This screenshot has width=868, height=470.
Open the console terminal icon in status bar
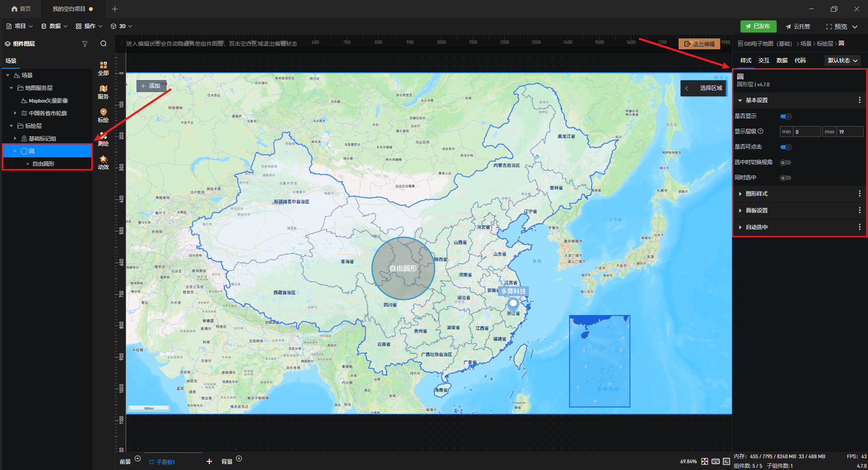click(726, 461)
